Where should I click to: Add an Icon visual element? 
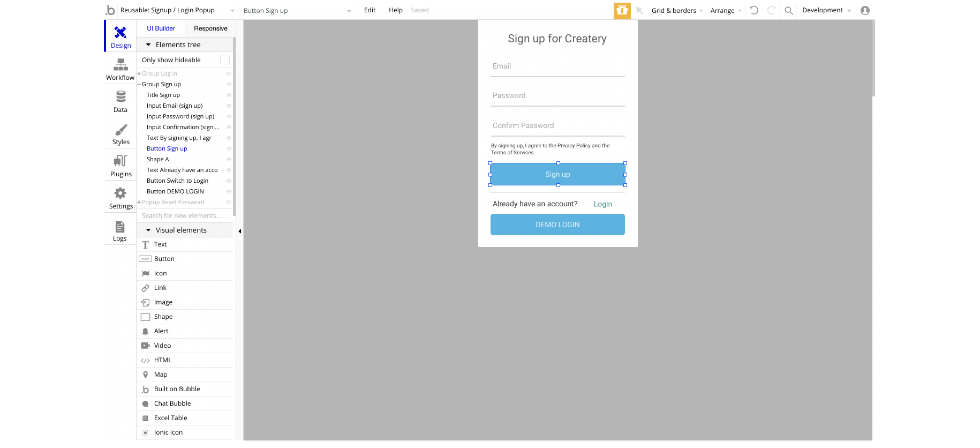[x=185, y=273]
